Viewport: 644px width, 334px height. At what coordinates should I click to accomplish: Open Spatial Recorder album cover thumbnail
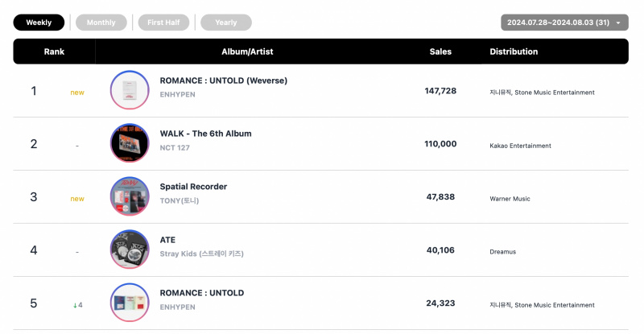[130, 196]
